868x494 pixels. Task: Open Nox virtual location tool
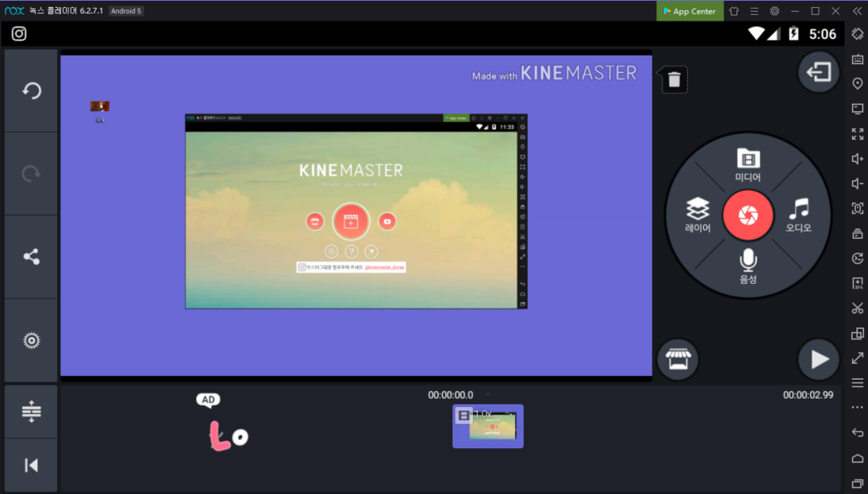pyautogui.click(x=858, y=83)
